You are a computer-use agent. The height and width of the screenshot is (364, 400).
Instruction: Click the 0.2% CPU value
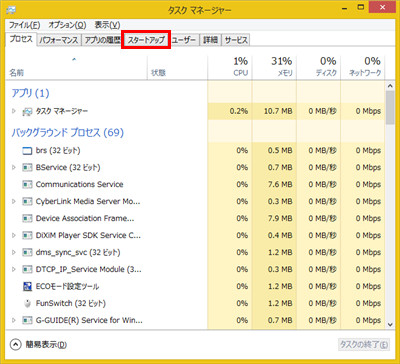239,111
